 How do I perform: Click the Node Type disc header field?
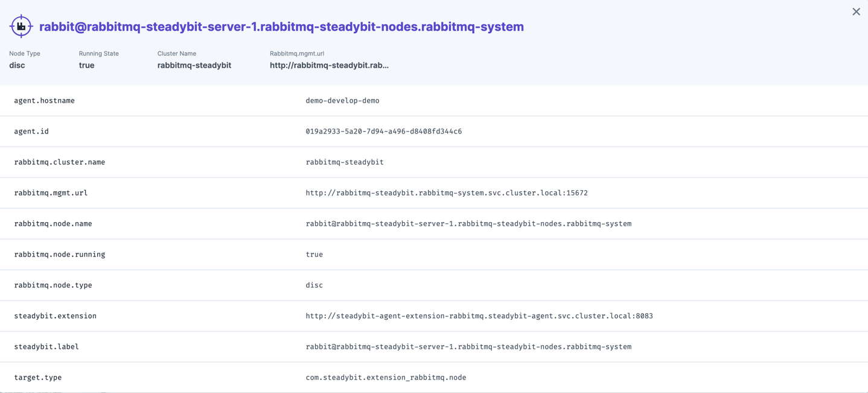[16, 65]
